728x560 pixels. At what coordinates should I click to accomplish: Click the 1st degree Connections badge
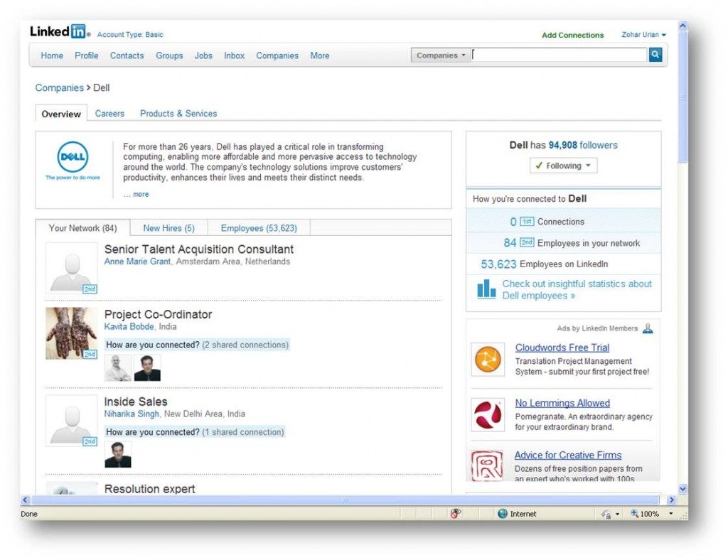click(527, 222)
